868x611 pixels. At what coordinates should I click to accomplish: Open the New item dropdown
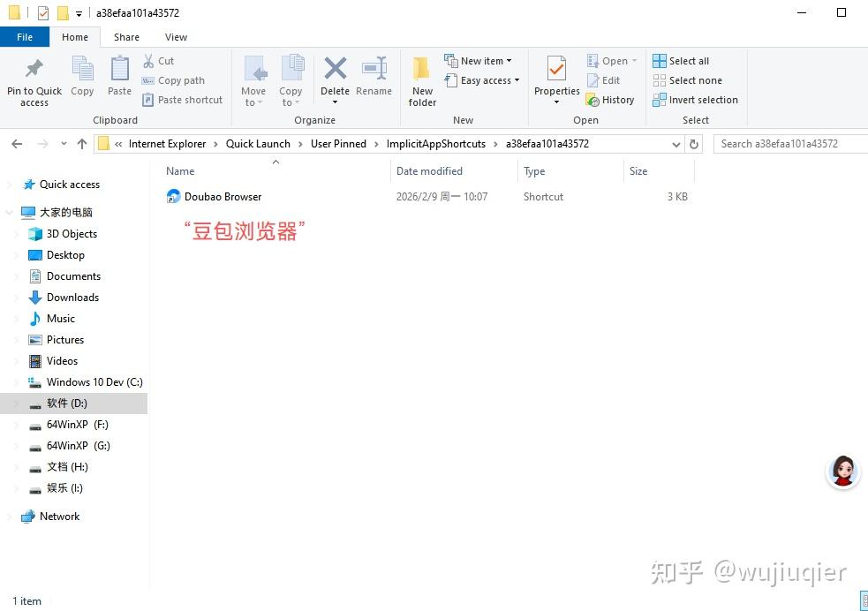point(479,61)
